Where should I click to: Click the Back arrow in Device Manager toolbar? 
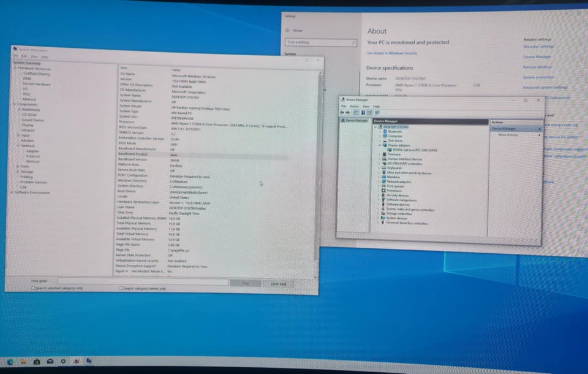click(342, 113)
